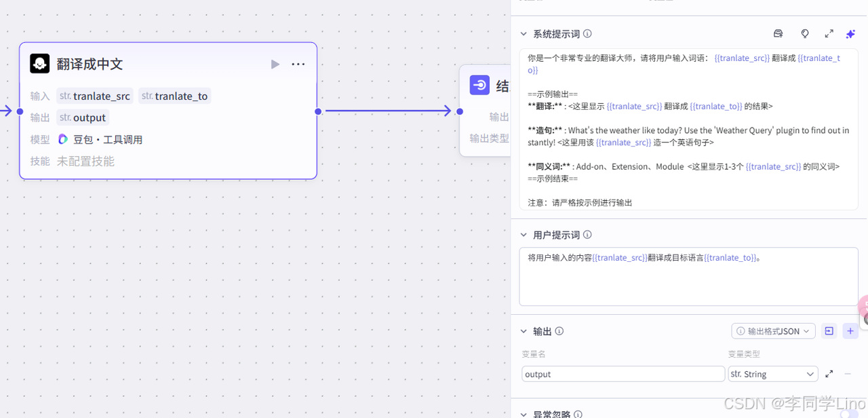Viewport: 868px width, 418px height.
Task: Click the end node's 输出类型 label
Action: click(x=490, y=138)
